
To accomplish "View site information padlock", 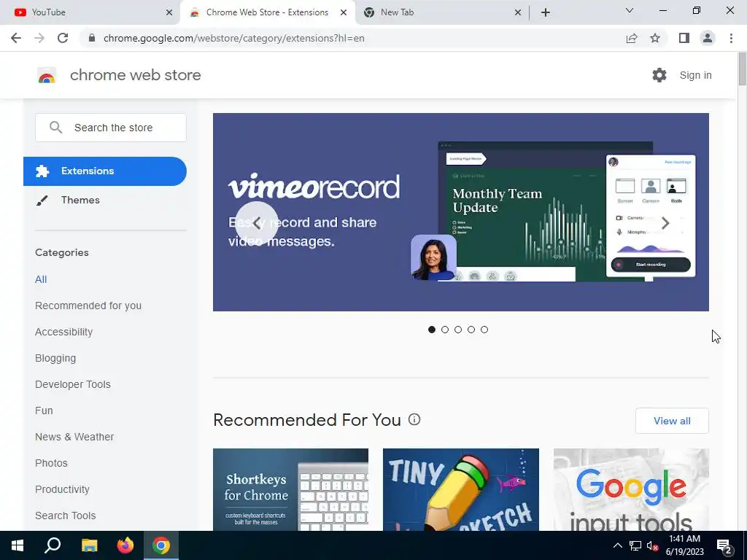I will pos(92,38).
